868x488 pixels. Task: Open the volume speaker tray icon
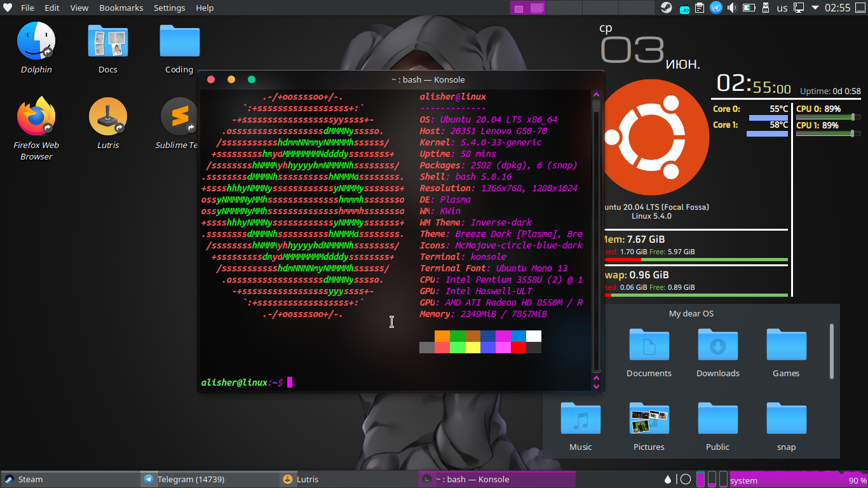pyautogui.click(x=732, y=8)
